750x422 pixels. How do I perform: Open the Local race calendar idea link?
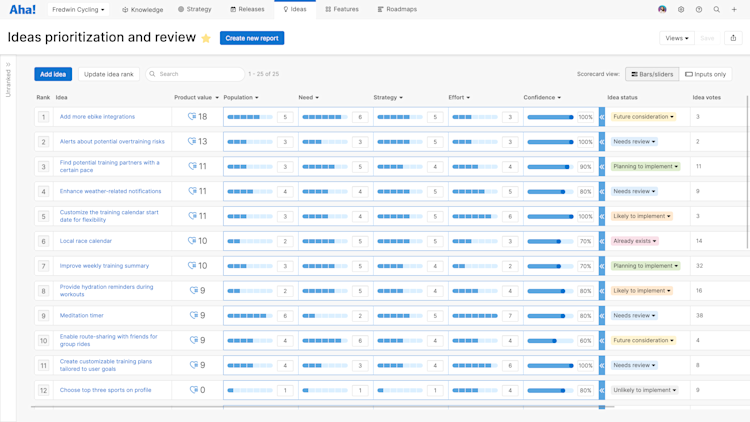pos(86,241)
